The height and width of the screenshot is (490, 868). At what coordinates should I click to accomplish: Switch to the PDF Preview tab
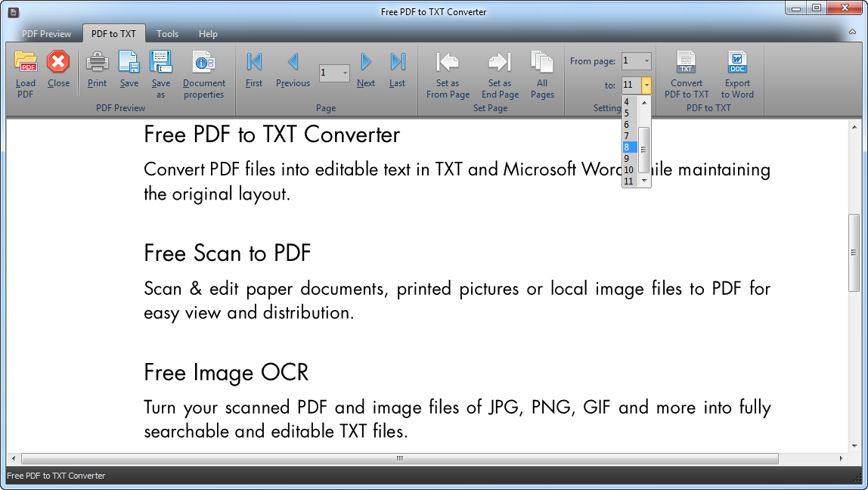click(46, 34)
